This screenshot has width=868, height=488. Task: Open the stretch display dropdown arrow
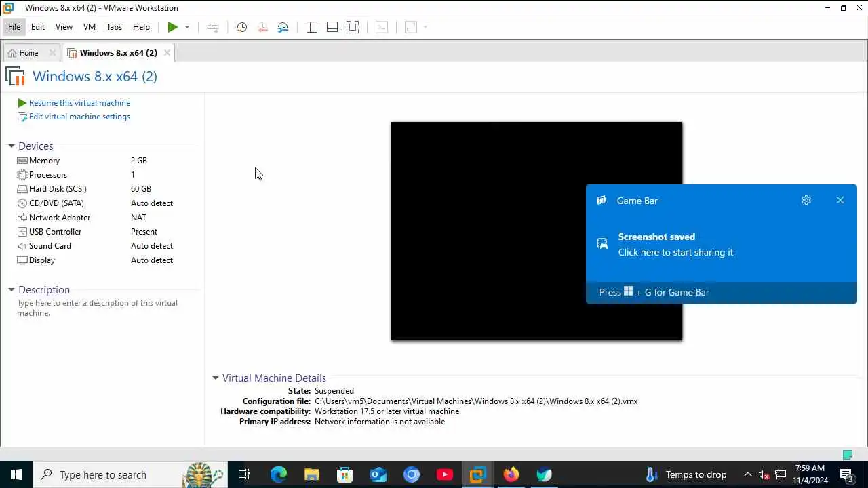pyautogui.click(x=425, y=27)
